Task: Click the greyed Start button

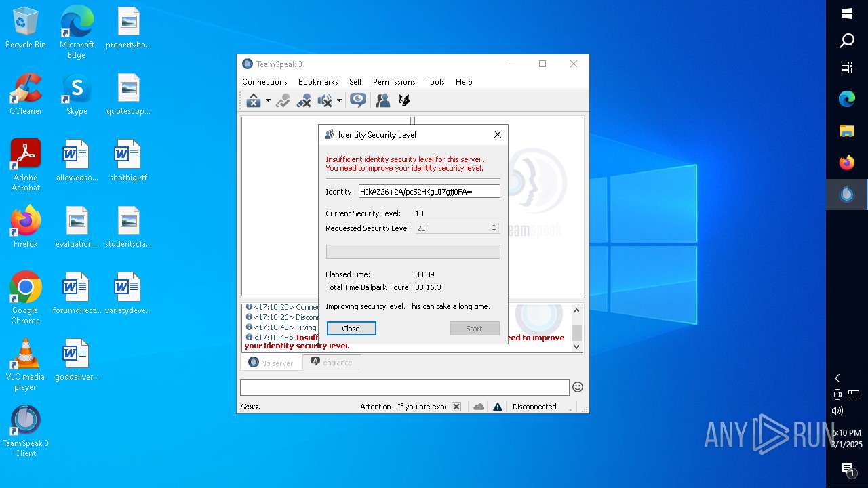Action: point(475,329)
